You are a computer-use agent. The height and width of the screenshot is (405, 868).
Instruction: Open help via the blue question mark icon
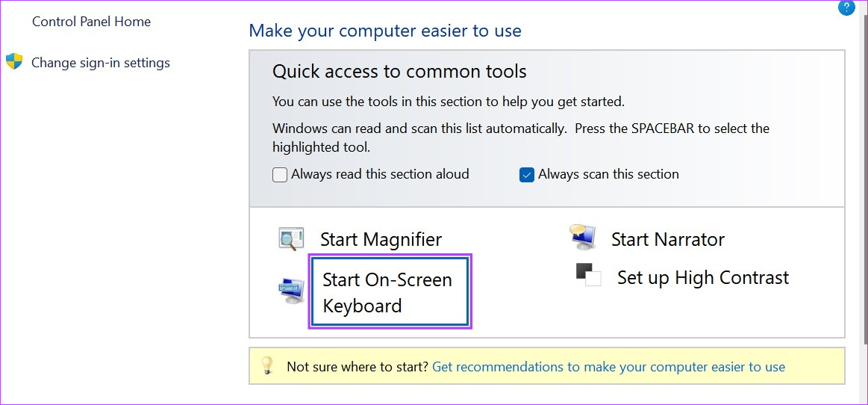[846, 7]
